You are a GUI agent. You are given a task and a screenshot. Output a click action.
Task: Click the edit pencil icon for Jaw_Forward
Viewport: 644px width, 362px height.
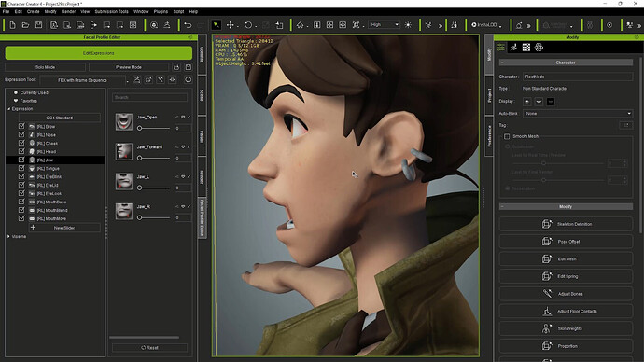coord(189,146)
